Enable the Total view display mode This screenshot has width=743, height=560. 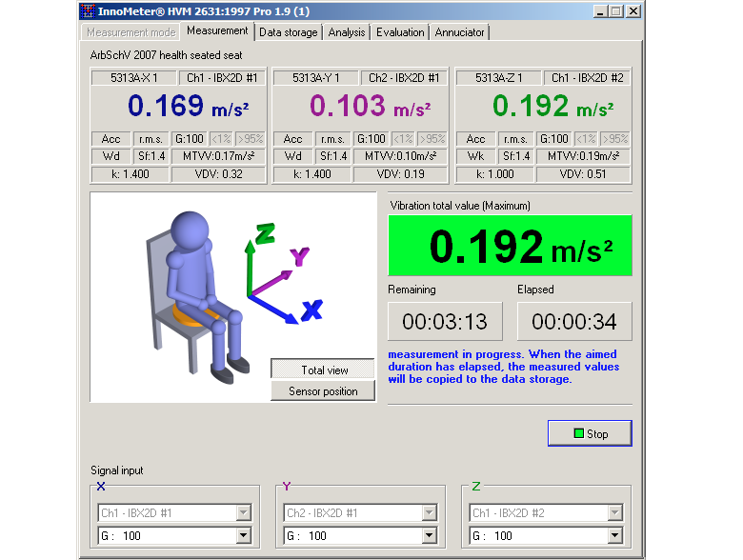coord(324,370)
